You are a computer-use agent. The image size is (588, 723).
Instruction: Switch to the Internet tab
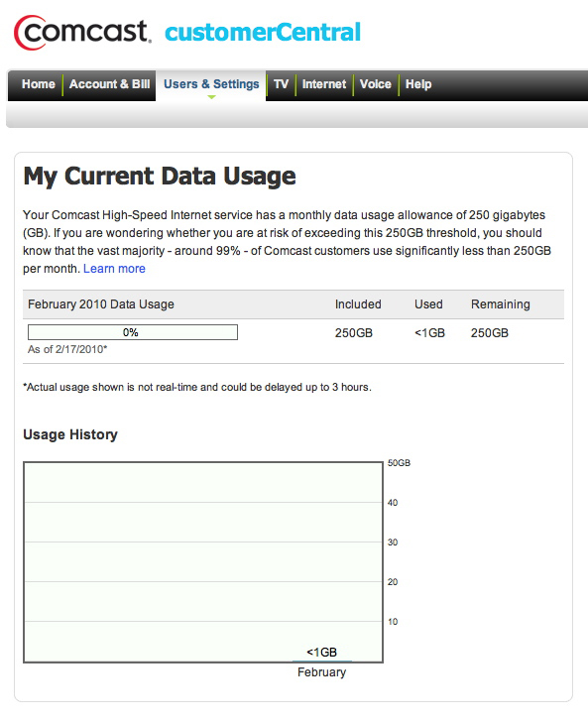(323, 84)
